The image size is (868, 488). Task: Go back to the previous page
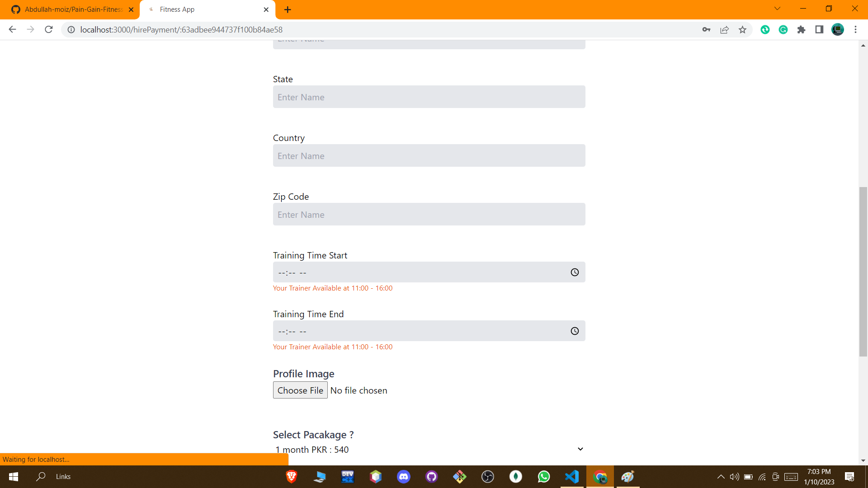pyautogui.click(x=12, y=30)
